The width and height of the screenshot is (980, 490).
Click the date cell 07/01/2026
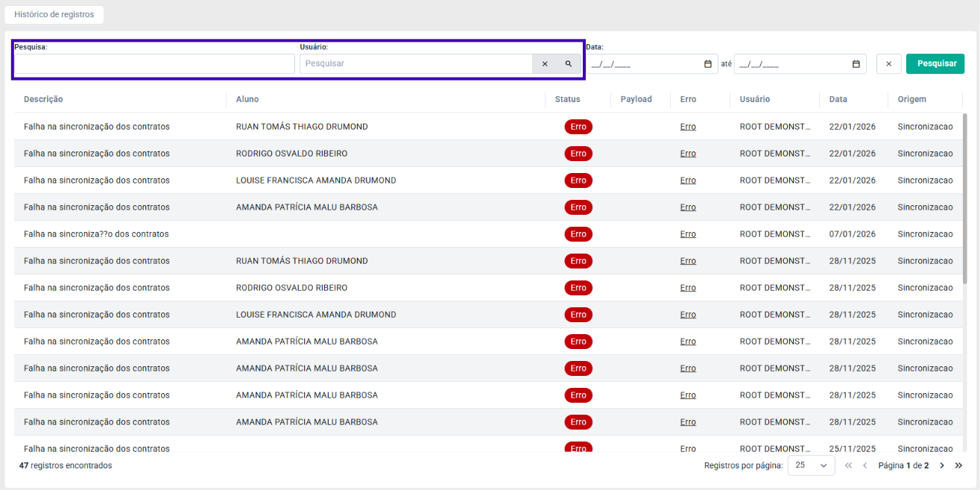[853, 234]
